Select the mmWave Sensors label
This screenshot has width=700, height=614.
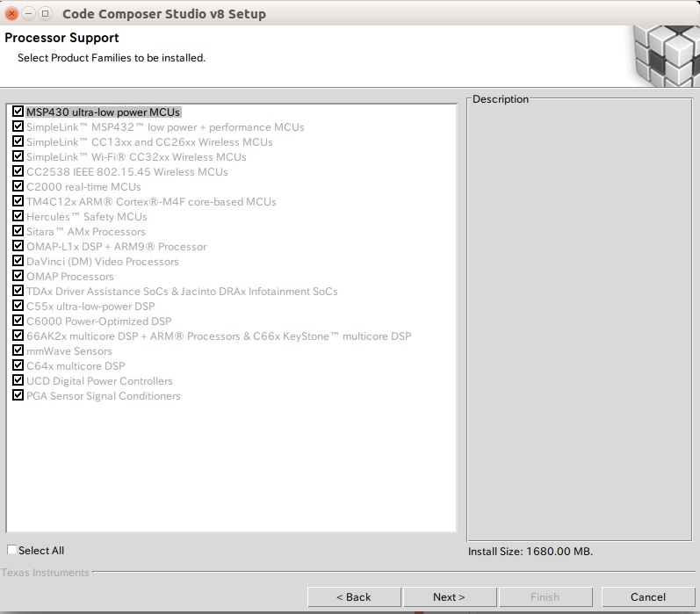(x=69, y=351)
